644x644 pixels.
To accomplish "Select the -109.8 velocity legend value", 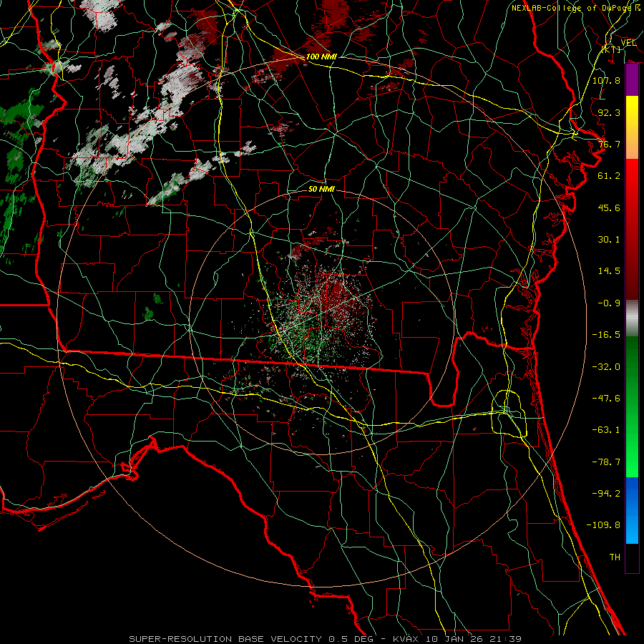I will coord(603,525).
